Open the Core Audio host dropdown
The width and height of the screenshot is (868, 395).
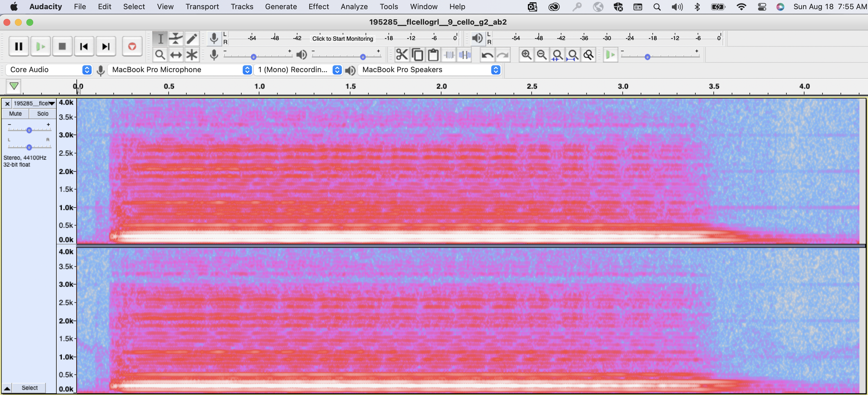tap(49, 70)
